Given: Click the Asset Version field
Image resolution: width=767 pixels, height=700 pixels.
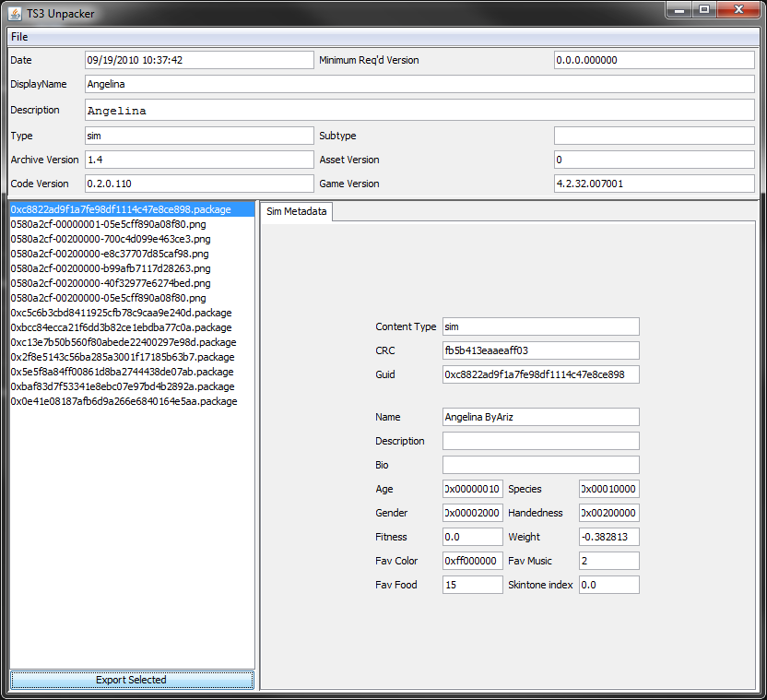Looking at the screenshot, I should click(654, 160).
